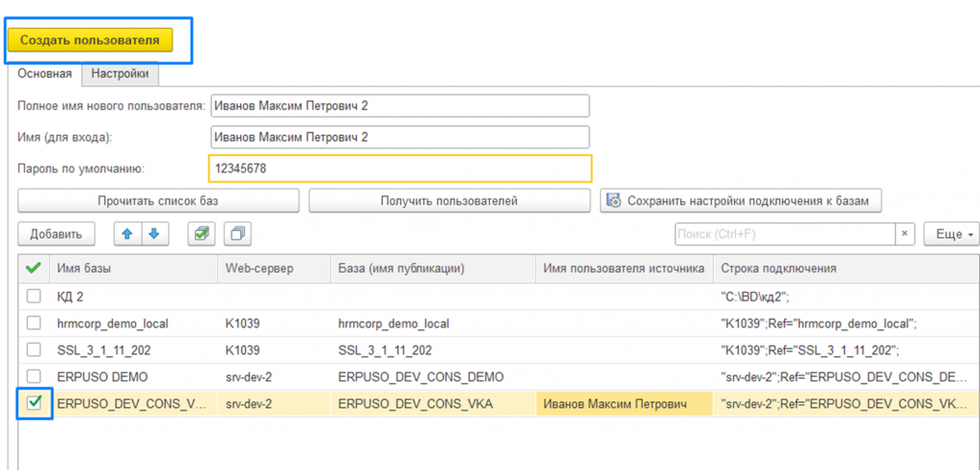Select the Основная tab

click(x=45, y=74)
